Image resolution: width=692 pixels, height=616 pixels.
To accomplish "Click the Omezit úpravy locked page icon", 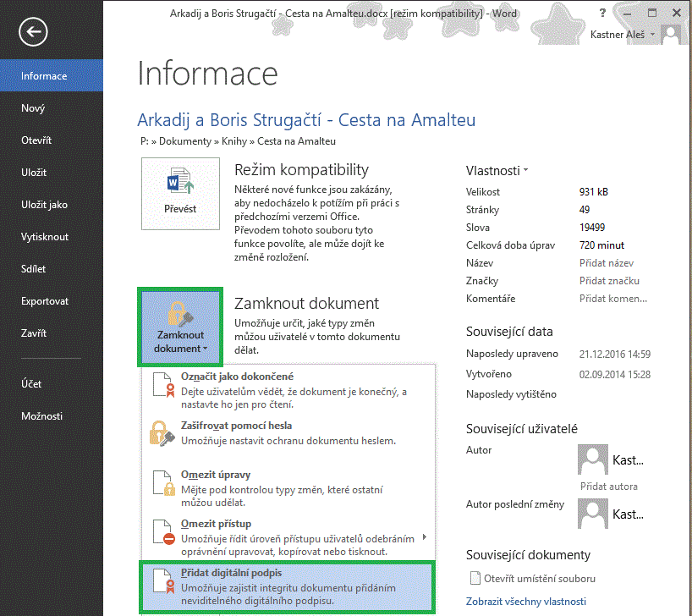I will point(163,482).
